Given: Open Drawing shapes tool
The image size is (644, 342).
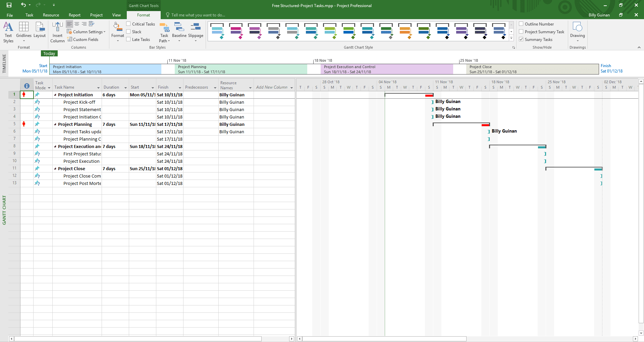Looking at the screenshot, I should 577,32.
